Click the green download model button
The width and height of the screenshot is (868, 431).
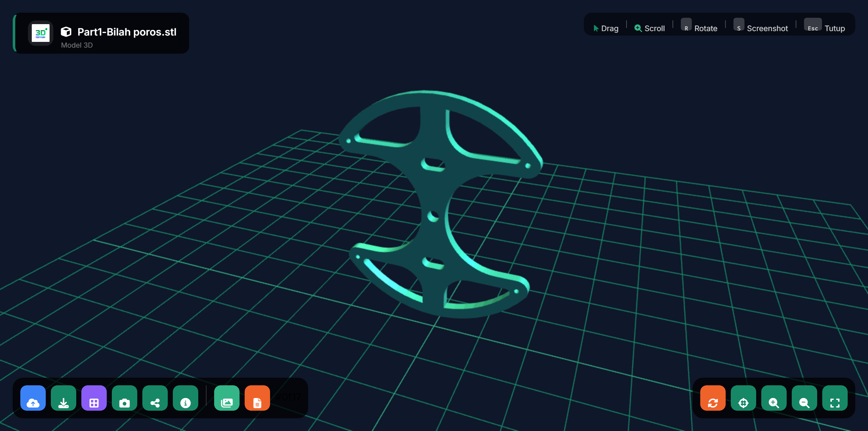(x=63, y=398)
